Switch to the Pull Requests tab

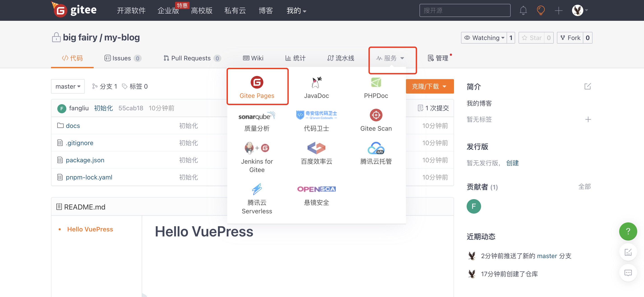coord(192,58)
